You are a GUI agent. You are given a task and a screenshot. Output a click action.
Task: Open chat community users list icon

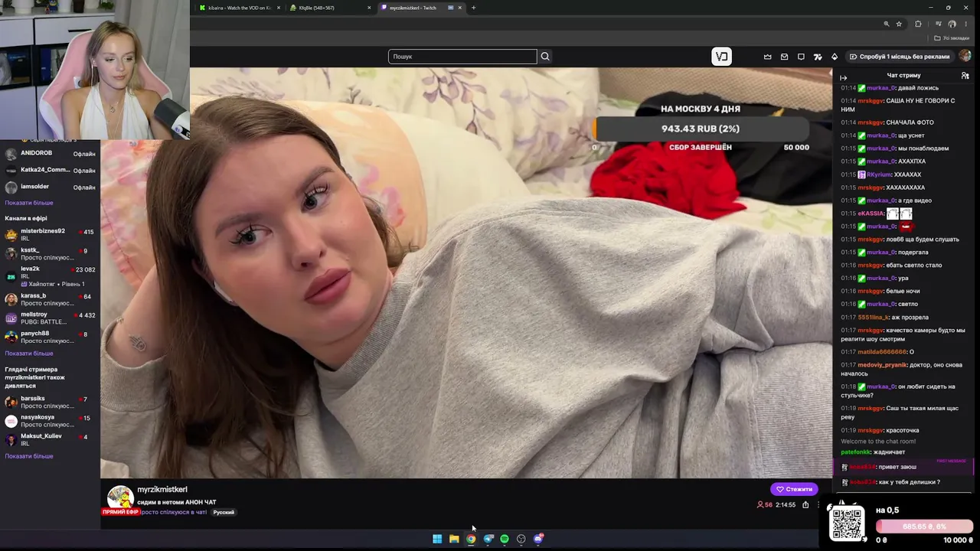(x=965, y=76)
